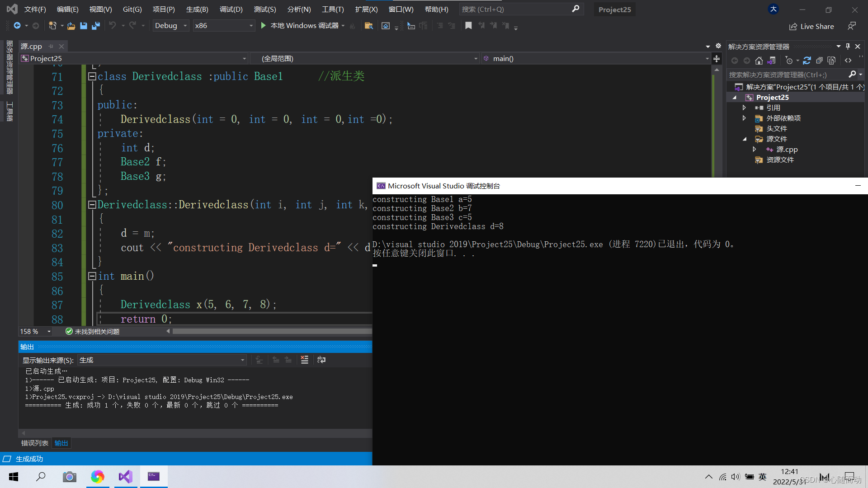
Task: Click the View Code icon in Solution Explorer
Action: tap(848, 61)
